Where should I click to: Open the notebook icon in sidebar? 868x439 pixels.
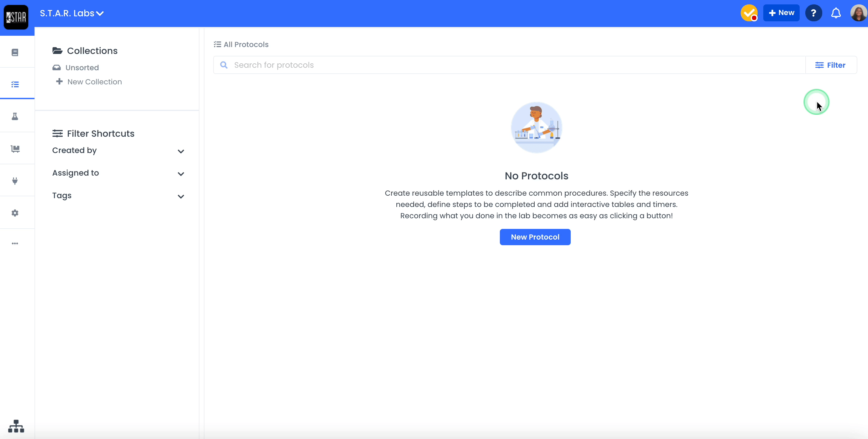click(15, 52)
